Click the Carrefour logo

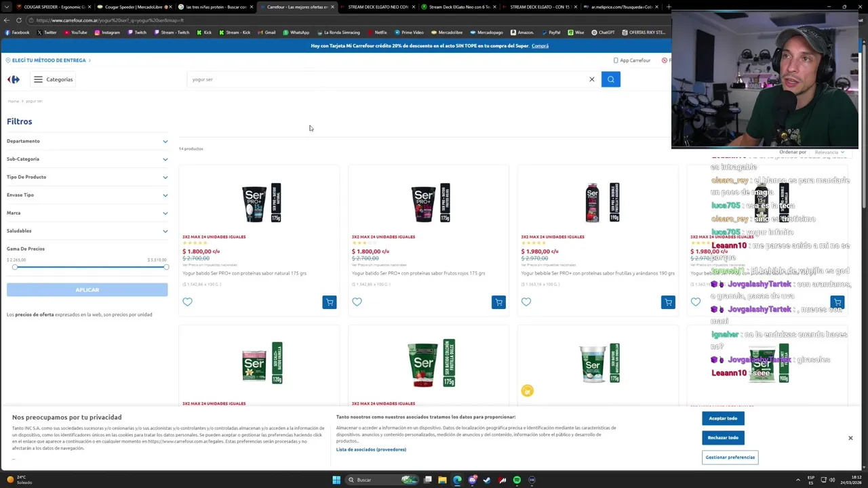pyautogui.click(x=14, y=79)
